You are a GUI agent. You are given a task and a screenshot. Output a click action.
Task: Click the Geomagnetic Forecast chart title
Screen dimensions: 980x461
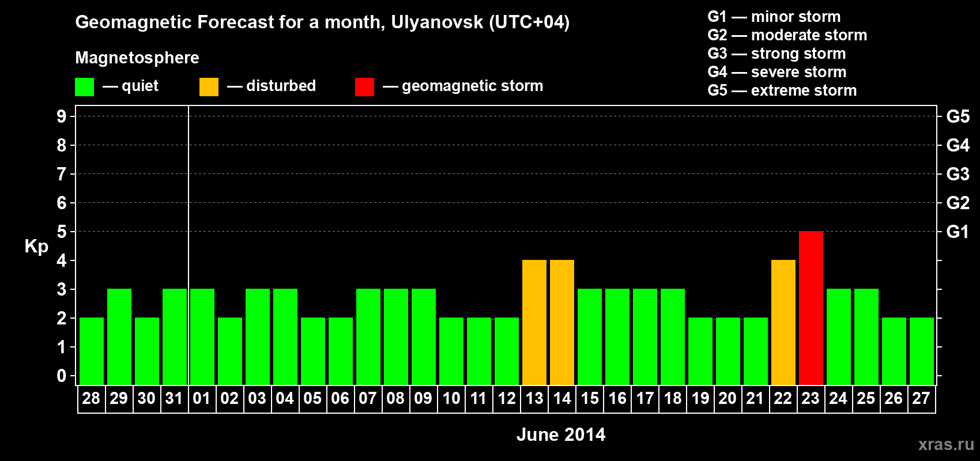click(322, 22)
